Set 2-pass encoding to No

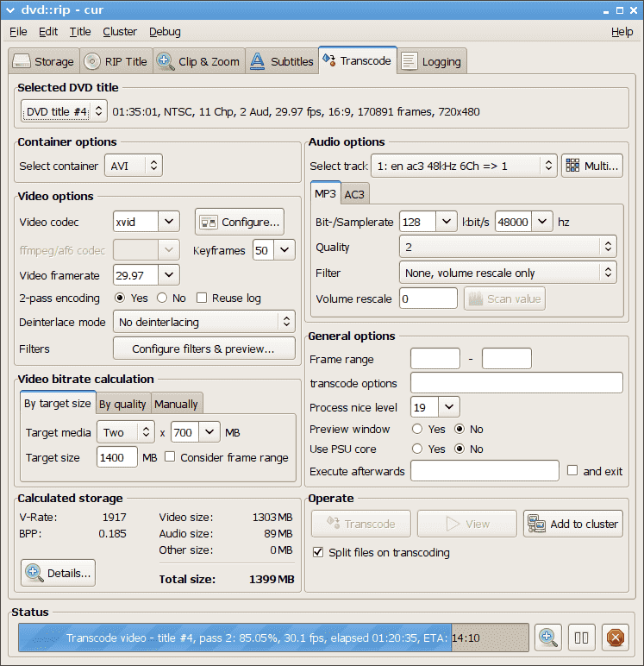pos(162,298)
